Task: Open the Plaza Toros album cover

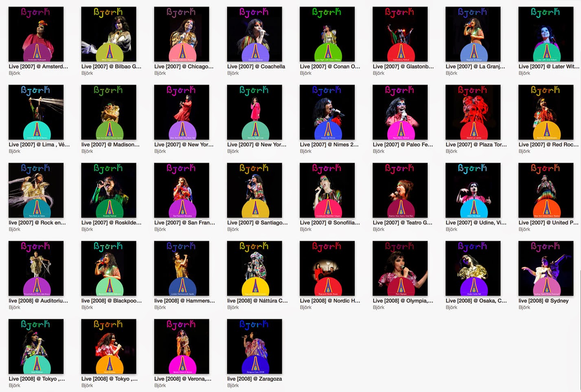Action: (473, 112)
